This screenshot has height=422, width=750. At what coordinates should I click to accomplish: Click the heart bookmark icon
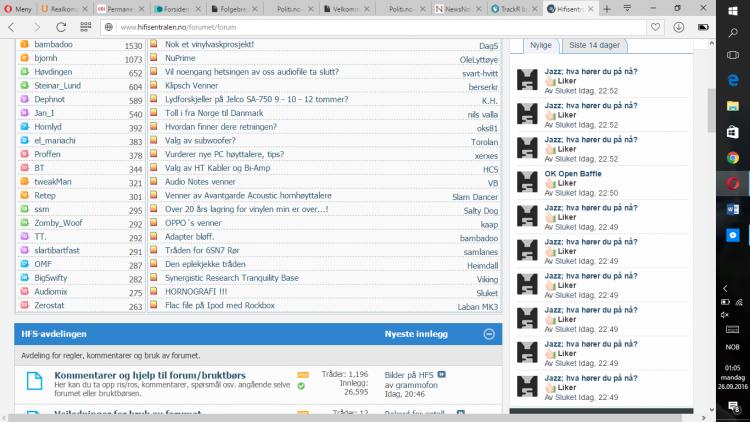coord(655,27)
